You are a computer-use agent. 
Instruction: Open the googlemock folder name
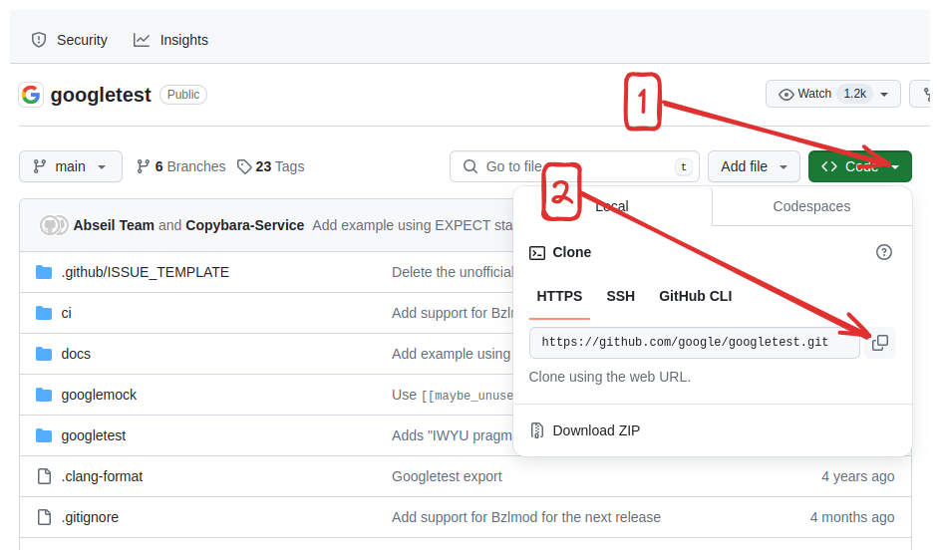pyautogui.click(x=99, y=396)
